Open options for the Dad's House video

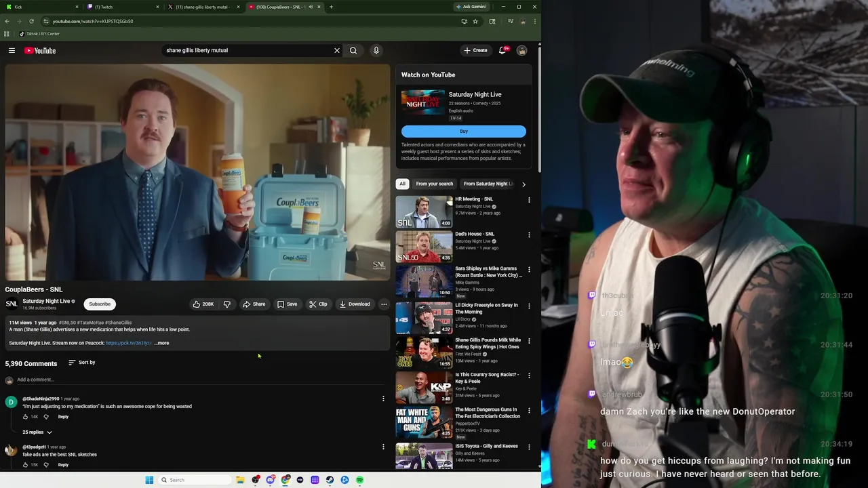pyautogui.click(x=529, y=235)
